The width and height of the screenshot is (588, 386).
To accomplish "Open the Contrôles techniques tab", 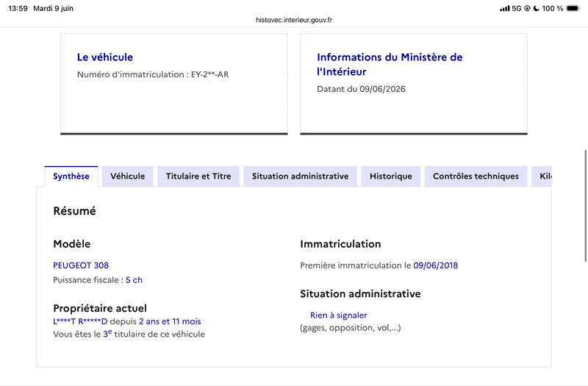I will (476, 176).
